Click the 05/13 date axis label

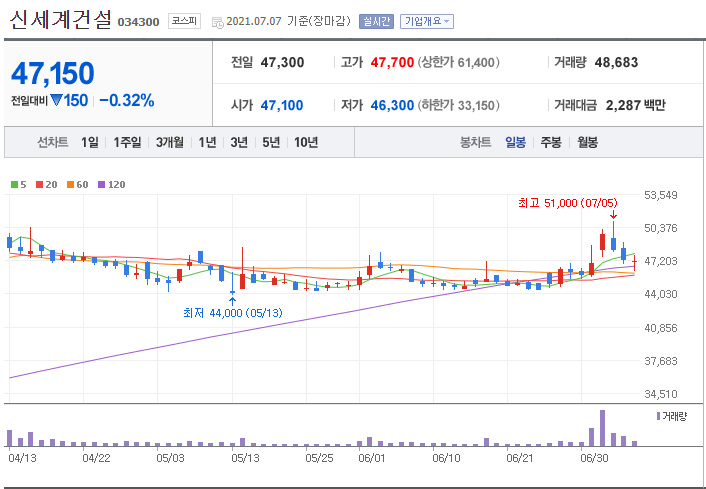coord(245,458)
